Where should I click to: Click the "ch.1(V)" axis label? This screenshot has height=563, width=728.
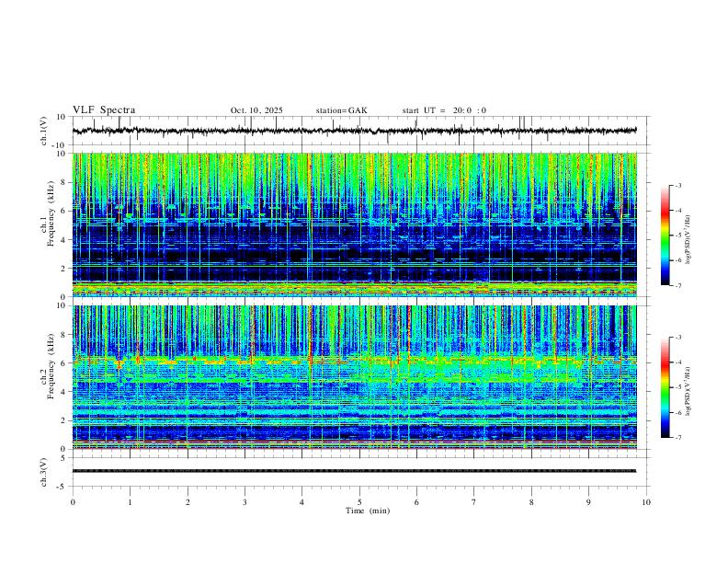tap(43, 131)
